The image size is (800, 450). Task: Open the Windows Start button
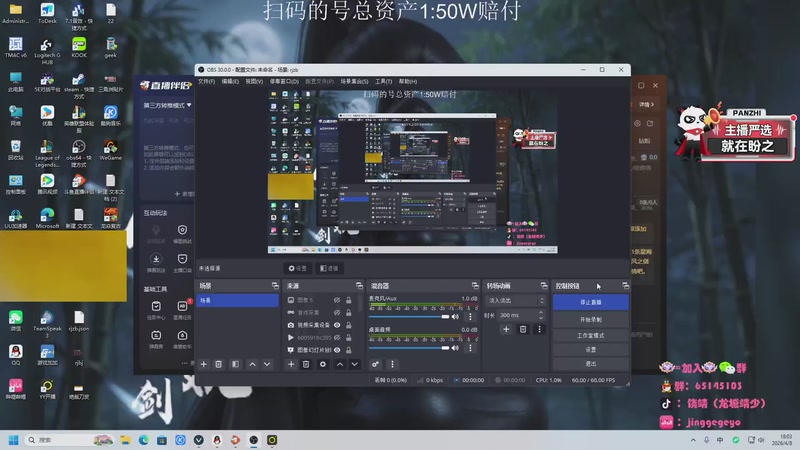tap(14, 440)
